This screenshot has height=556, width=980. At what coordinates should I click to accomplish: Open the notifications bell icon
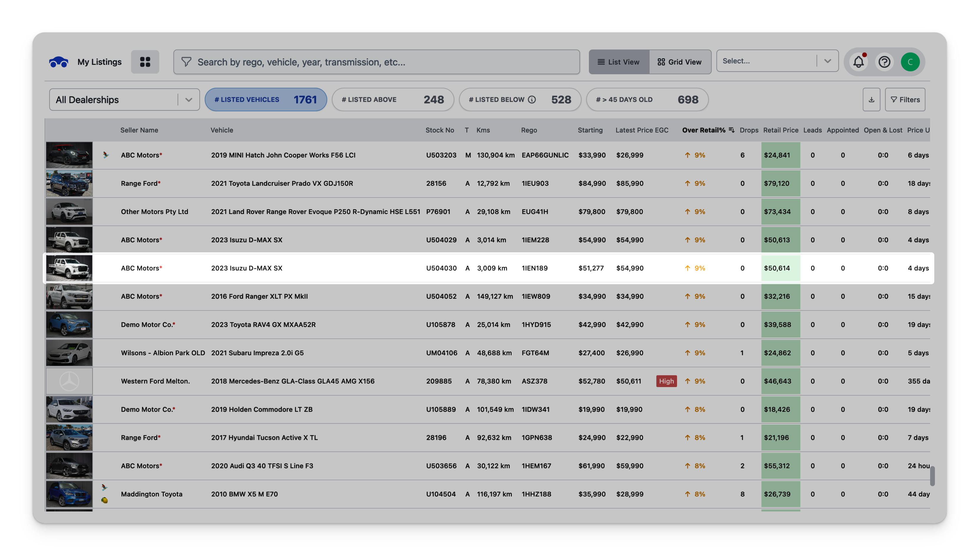858,62
